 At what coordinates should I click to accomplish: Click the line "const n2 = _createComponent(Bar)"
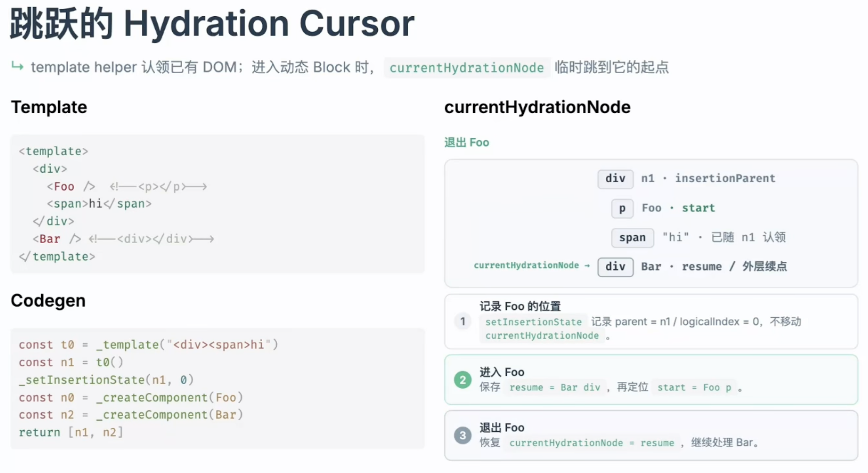131,415
